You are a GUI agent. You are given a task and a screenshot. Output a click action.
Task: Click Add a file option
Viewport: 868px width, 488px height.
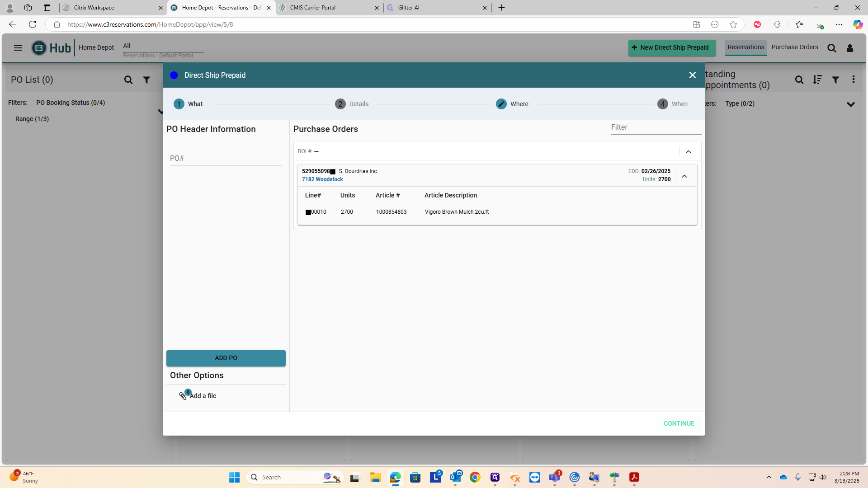coord(203,396)
